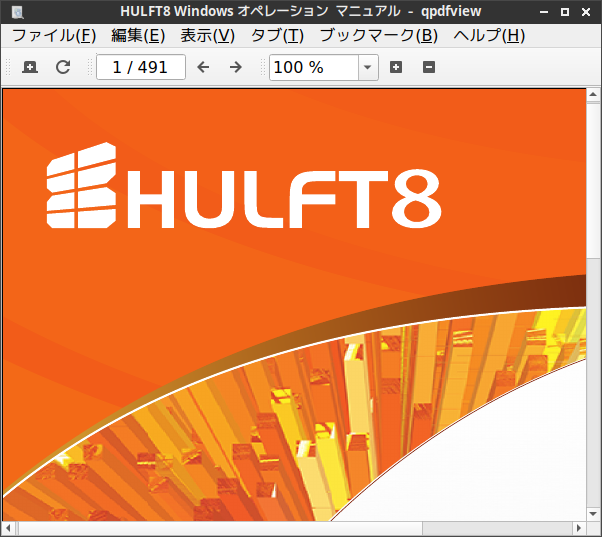
Task: Click the drag handle before the open icon
Action: point(8,68)
